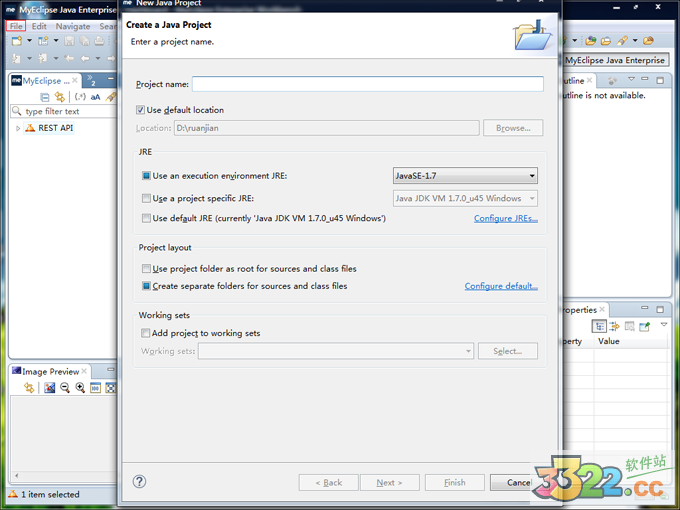The image size is (680, 510).
Task: Open the Java JDK VM project specific JRE dropdown
Action: [x=465, y=198]
